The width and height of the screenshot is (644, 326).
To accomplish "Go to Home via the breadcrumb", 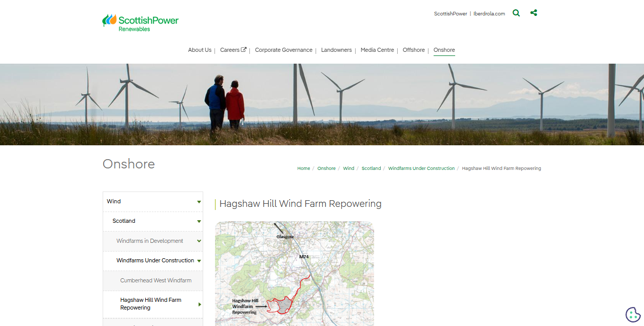I will tap(303, 168).
